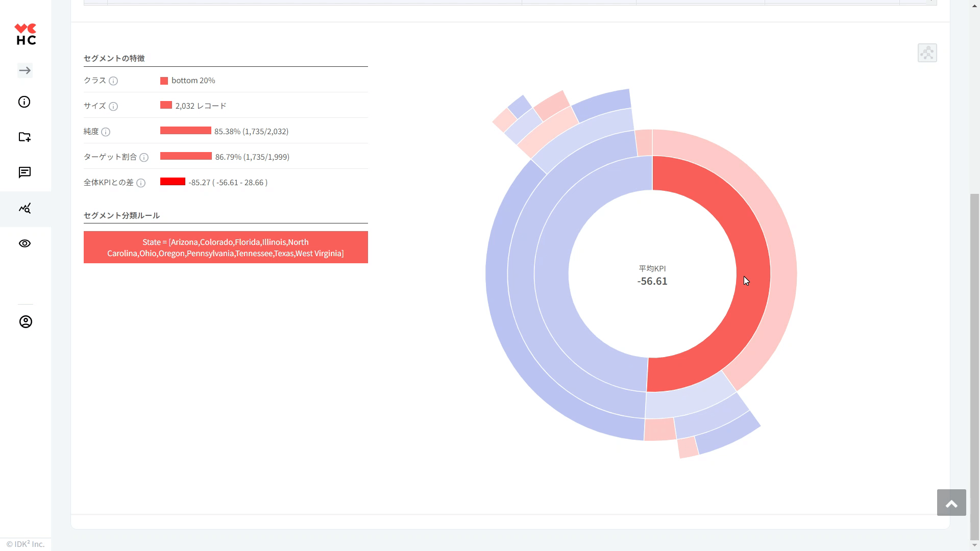Open the comments message sidebar icon
This screenshot has height=551, width=980.
pos(24,172)
